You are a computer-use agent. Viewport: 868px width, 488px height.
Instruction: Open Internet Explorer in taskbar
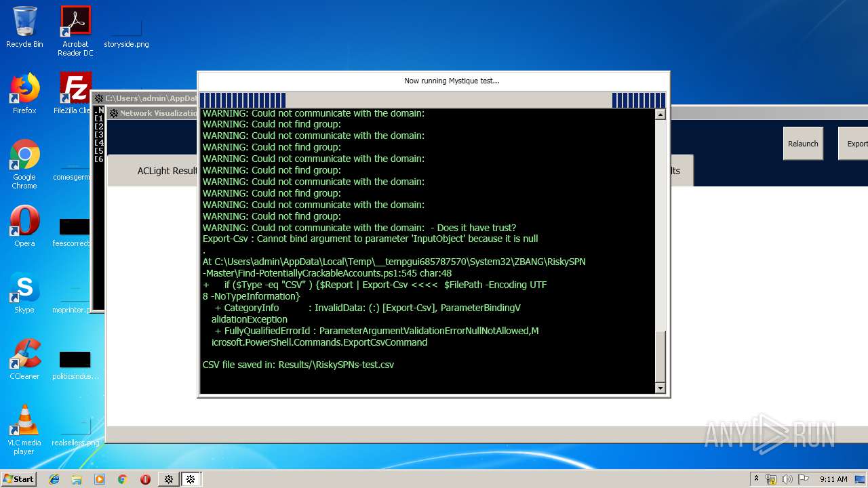tap(54, 479)
